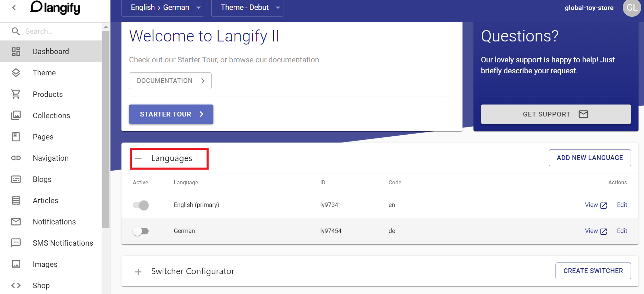Expand the Switcher Configurator plus icon

point(138,272)
